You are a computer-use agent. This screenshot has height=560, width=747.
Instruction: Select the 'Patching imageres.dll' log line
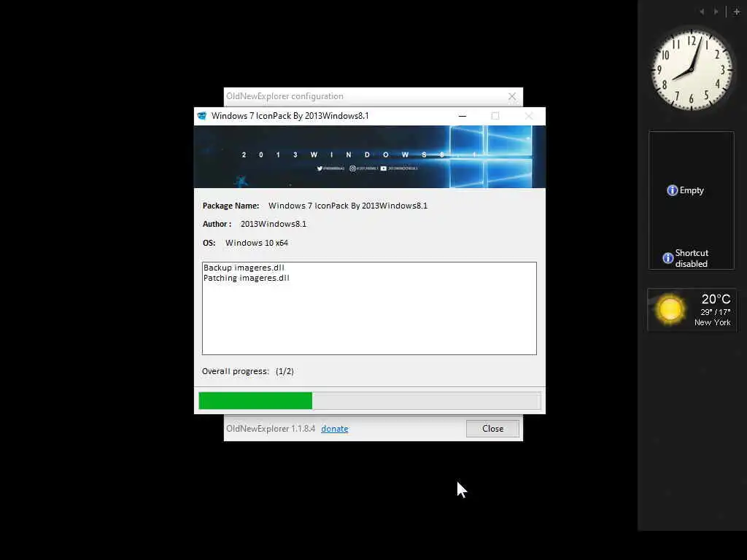click(x=247, y=278)
